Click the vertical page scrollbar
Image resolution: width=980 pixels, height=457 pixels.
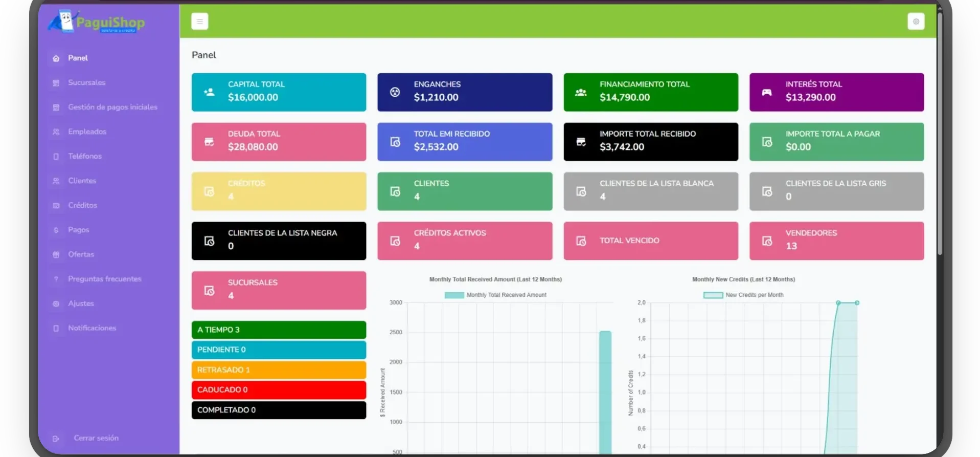[940, 154]
